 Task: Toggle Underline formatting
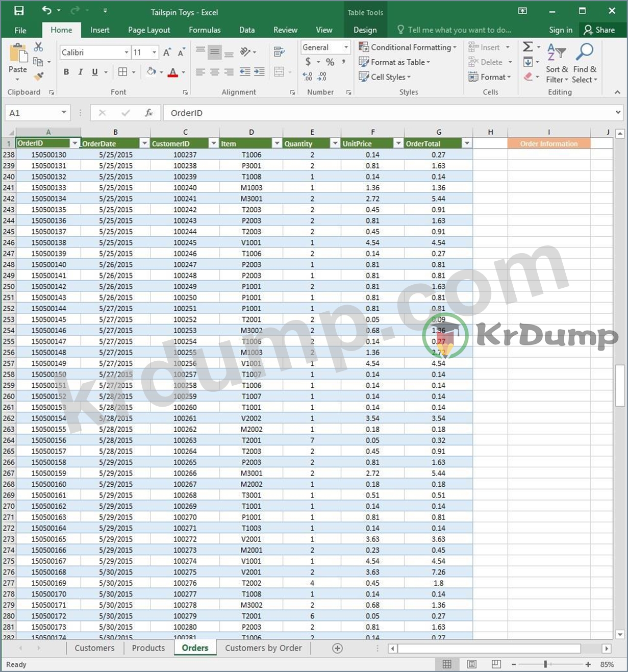(94, 72)
